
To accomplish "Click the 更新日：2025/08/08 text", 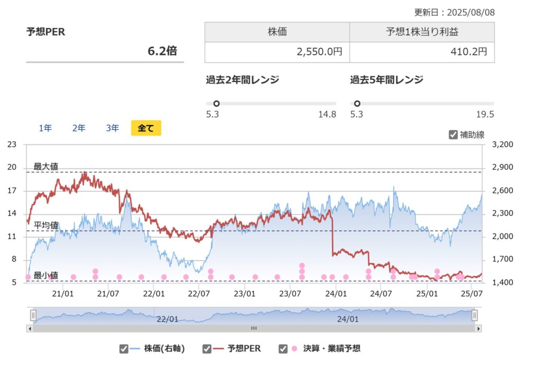I will (x=454, y=13).
